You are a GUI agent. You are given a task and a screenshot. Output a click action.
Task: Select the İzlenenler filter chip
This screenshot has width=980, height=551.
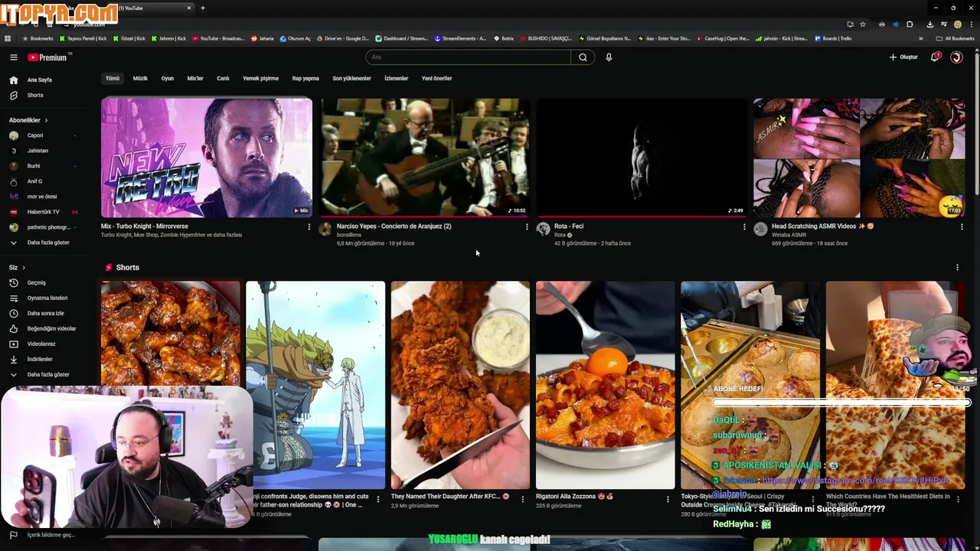396,78
